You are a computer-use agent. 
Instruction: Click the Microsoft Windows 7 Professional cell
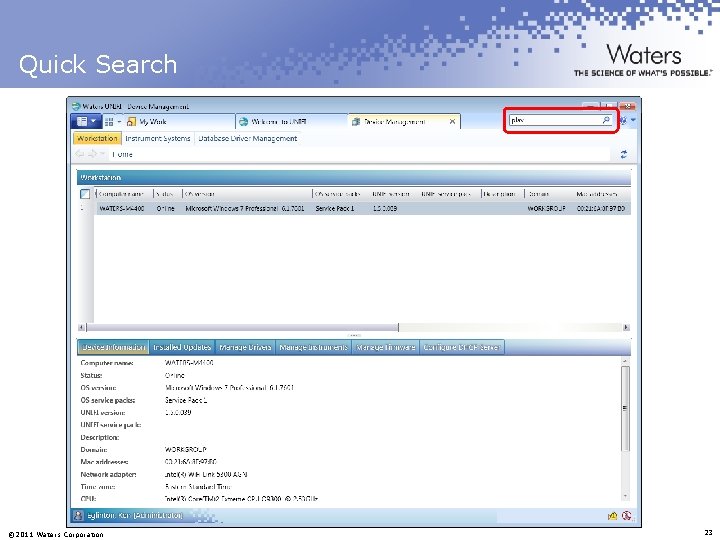coord(245,208)
